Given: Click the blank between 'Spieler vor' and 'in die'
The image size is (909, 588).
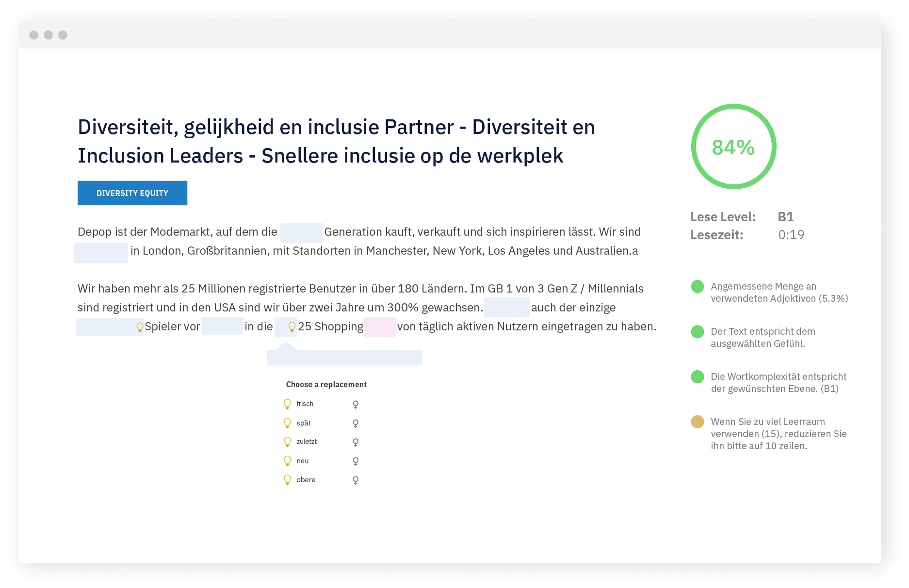Looking at the screenshot, I should coord(222,326).
